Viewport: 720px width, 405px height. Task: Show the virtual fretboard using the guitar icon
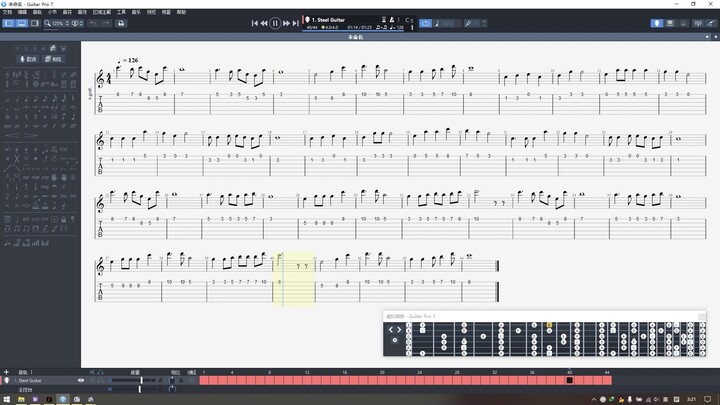[657, 23]
